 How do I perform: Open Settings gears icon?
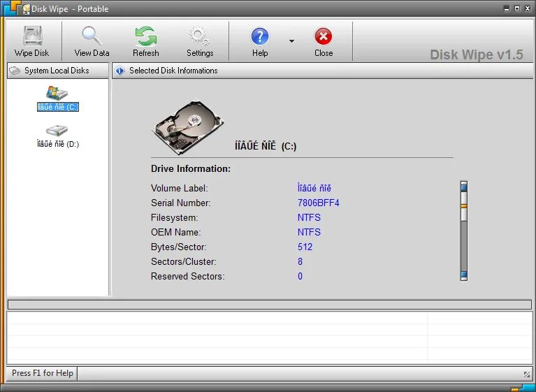pos(200,36)
